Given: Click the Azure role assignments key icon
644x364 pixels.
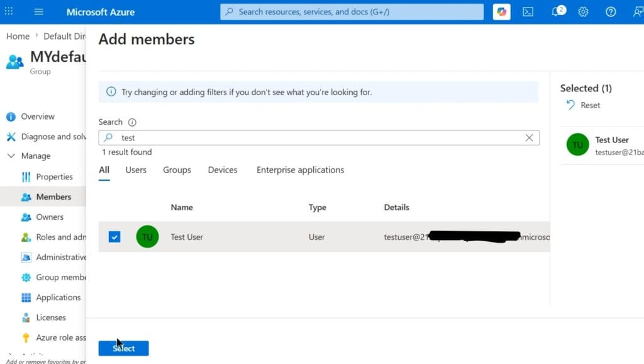Looking at the screenshot, I should pyautogui.click(x=26, y=338).
